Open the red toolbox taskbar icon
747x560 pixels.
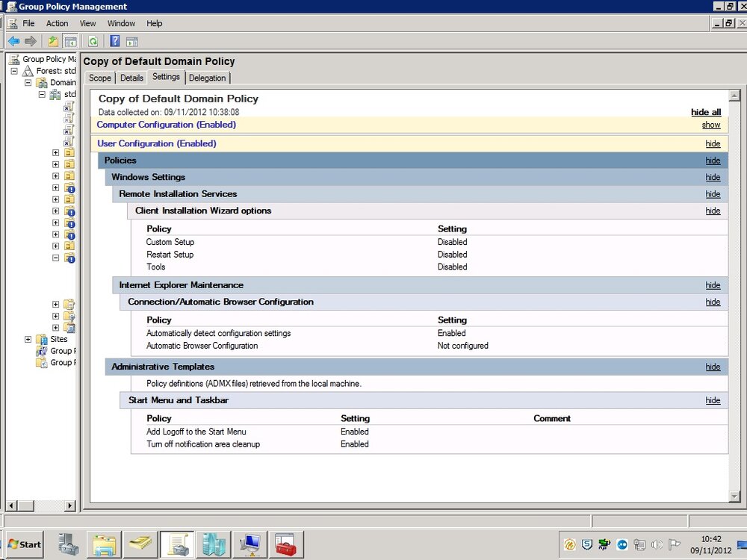point(286,544)
